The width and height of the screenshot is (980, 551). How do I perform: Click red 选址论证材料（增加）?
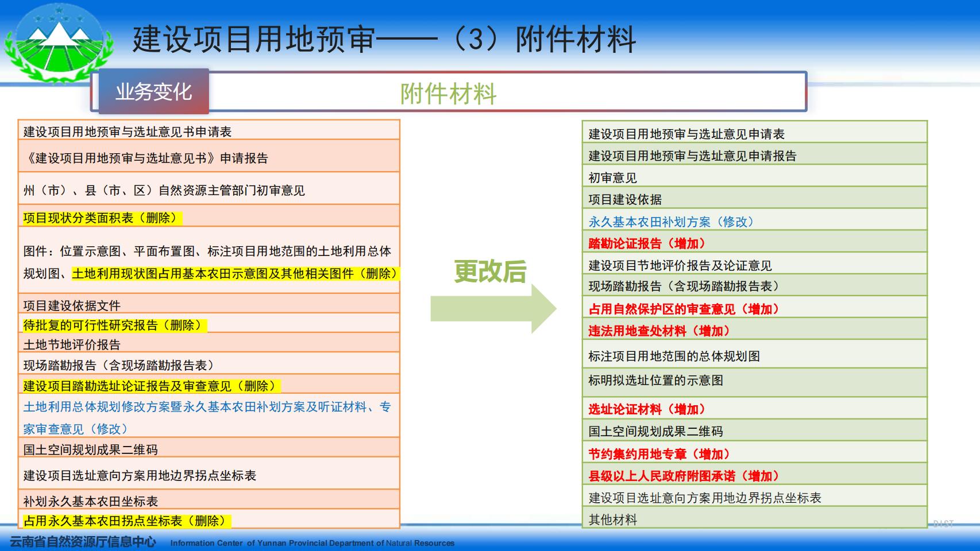647,409
